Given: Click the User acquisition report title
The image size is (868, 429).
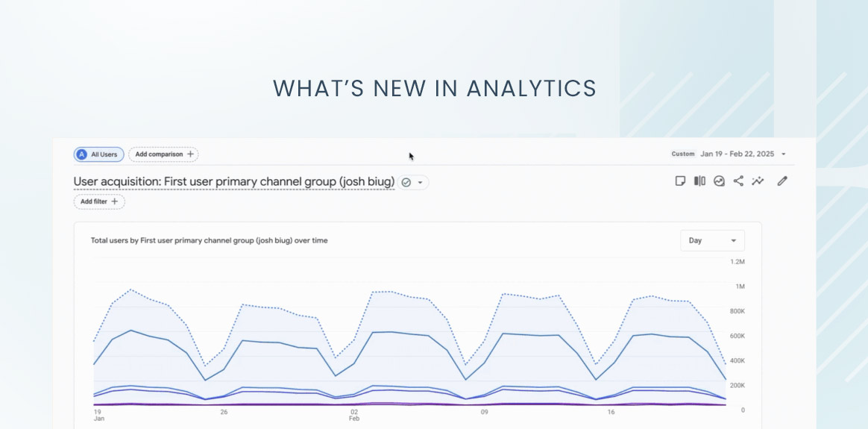Looking at the screenshot, I should point(233,182).
